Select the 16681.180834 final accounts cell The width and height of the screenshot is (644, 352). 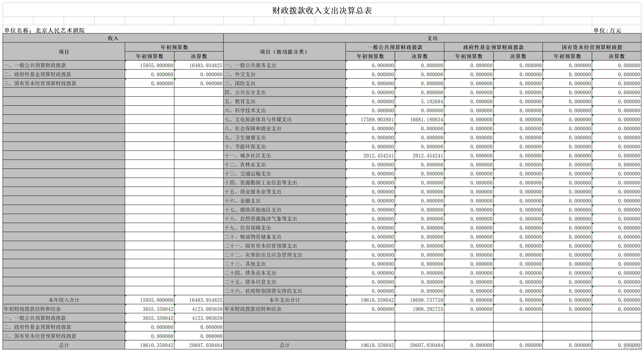pyautogui.click(x=420, y=119)
